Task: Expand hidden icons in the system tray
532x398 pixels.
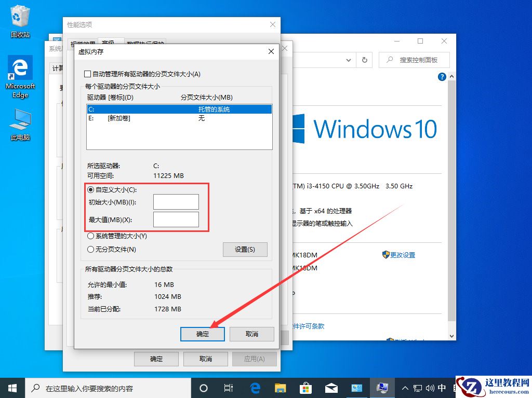Action: [405, 388]
